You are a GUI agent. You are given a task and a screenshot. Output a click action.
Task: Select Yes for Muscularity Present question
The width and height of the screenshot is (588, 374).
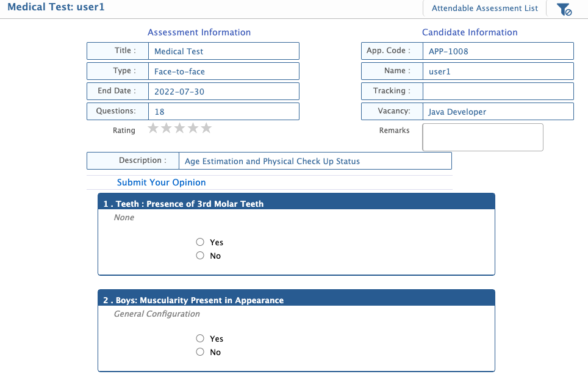point(200,339)
